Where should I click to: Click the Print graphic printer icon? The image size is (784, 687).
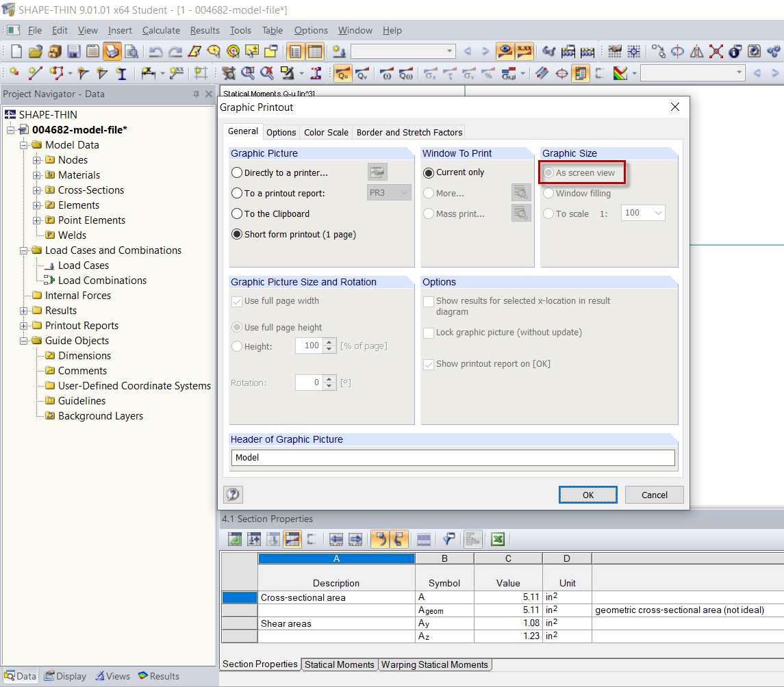pyautogui.click(x=112, y=51)
